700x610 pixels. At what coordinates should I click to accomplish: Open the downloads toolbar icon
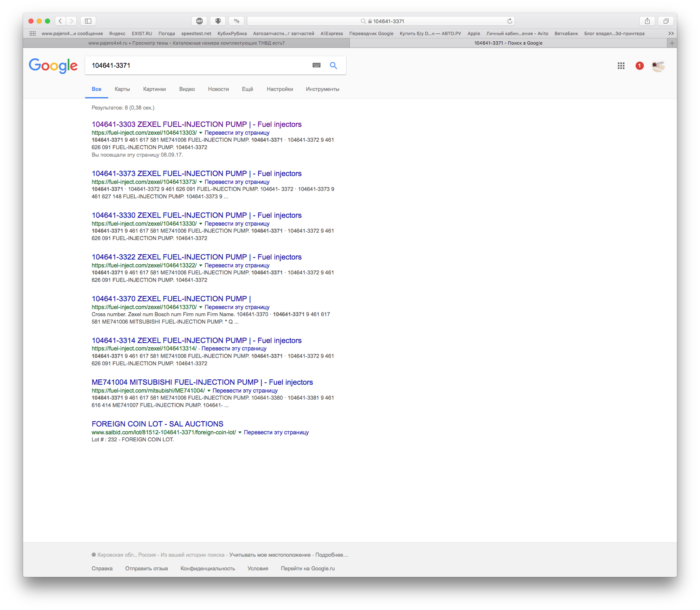coord(218,21)
